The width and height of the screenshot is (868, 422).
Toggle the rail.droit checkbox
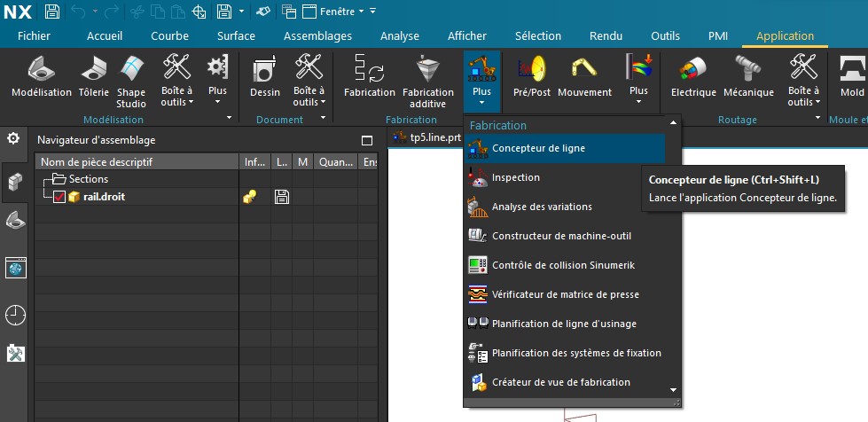point(59,197)
